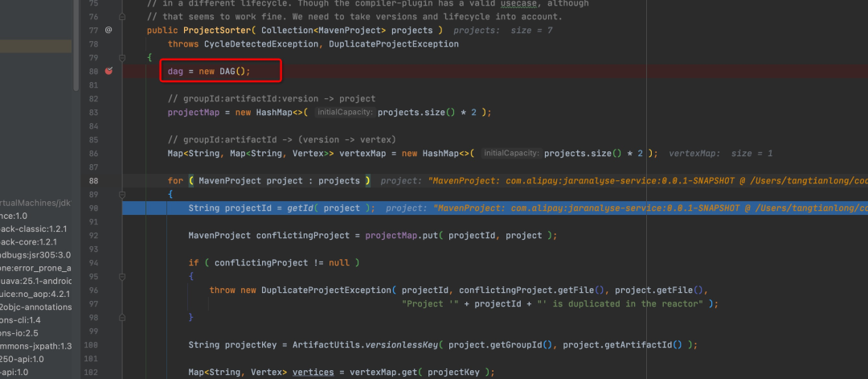Remove the breakpoint on line 80
868x379 pixels.
coord(108,71)
